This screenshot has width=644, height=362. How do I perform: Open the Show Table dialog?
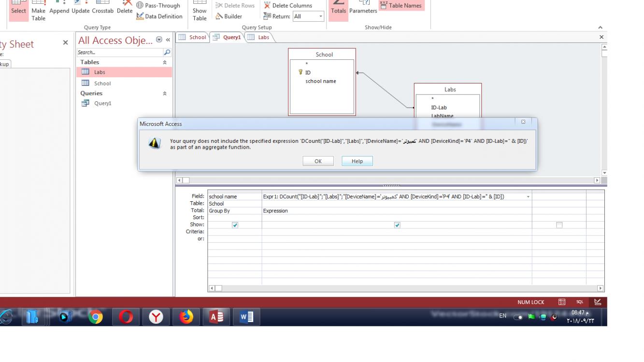coord(200,11)
